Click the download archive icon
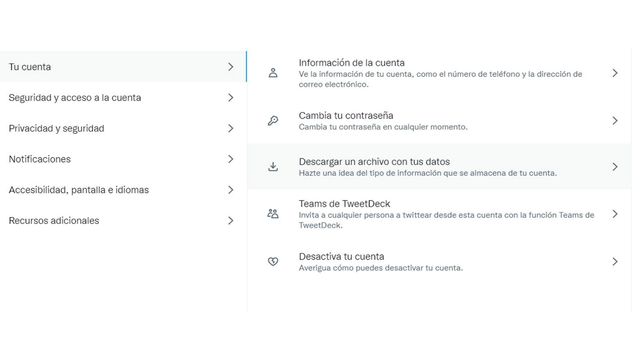This screenshot has width=640, height=360. 273,167
